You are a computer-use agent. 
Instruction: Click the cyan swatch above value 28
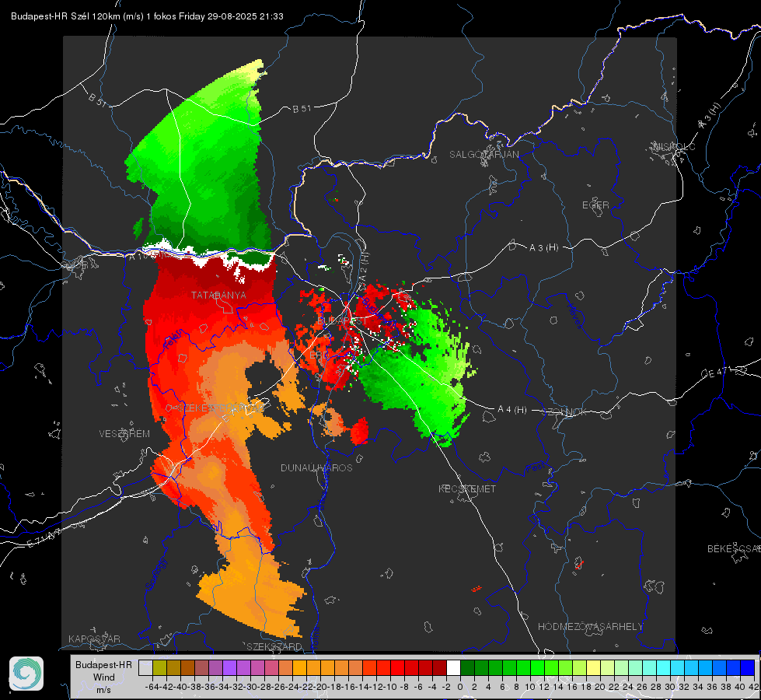point(664,668)
